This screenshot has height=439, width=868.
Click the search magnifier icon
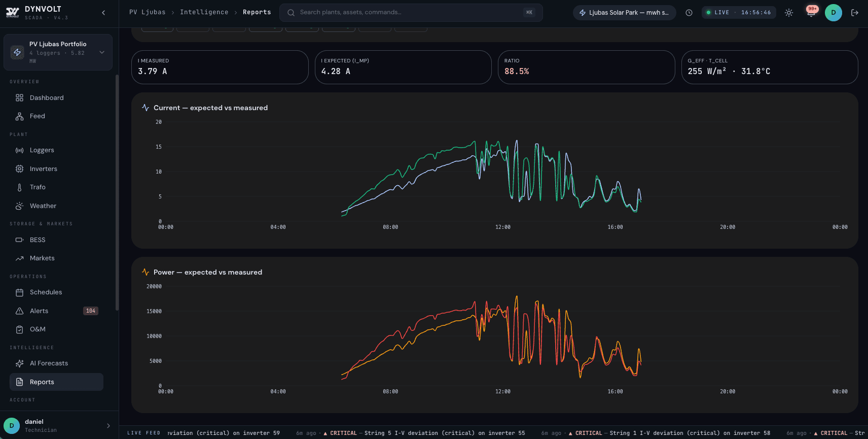click(x=291, y=13)
